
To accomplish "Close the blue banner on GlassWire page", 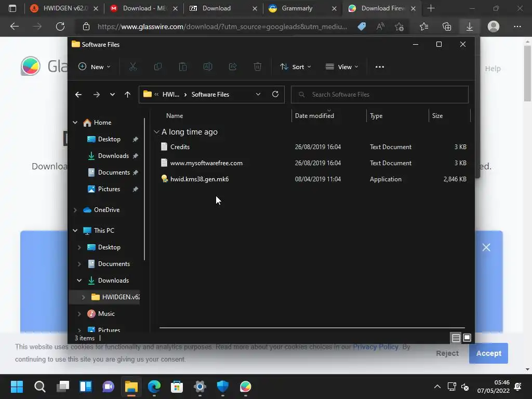I will pos(486,247).
